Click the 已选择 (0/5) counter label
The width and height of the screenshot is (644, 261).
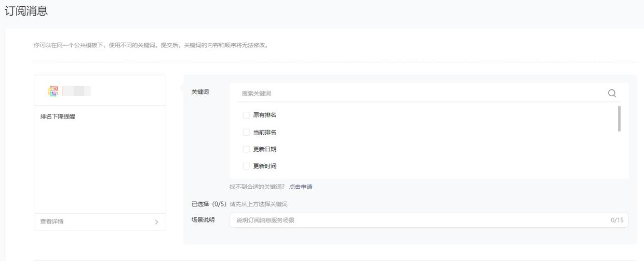click(x=209, y=204)
